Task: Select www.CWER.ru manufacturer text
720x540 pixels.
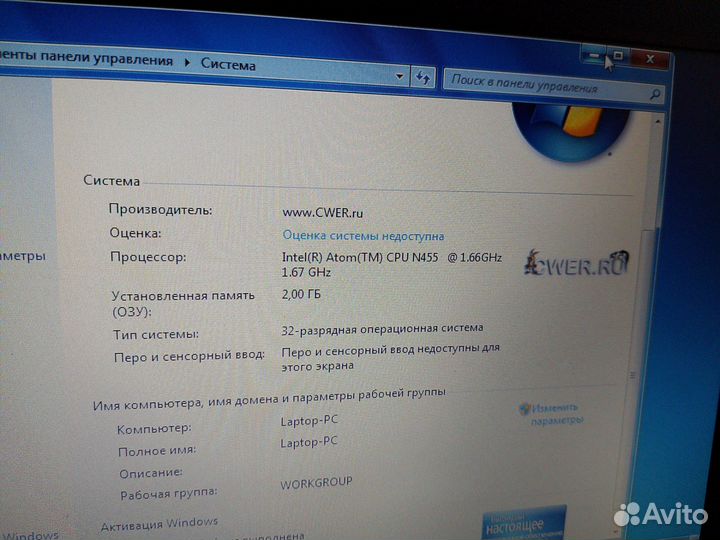Action: tap(322, 213)
